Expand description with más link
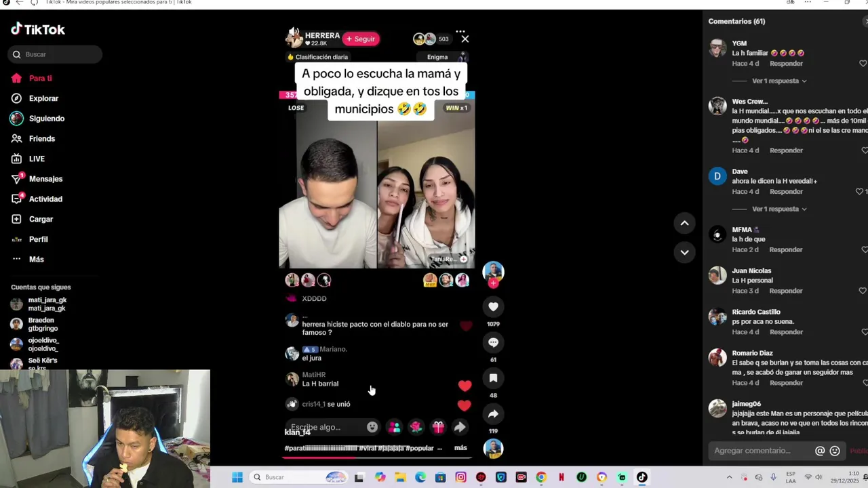Screen dimensions: 868x488 [460, 448]
